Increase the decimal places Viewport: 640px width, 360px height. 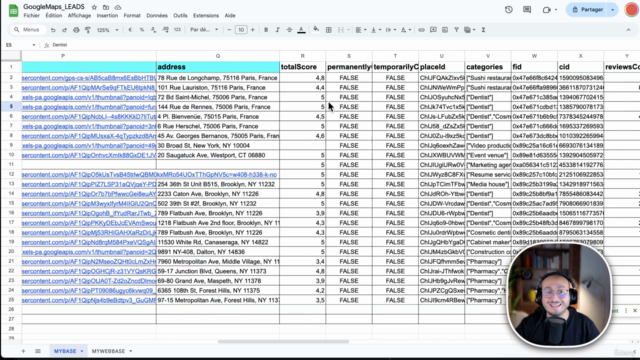tap(165, 30)
